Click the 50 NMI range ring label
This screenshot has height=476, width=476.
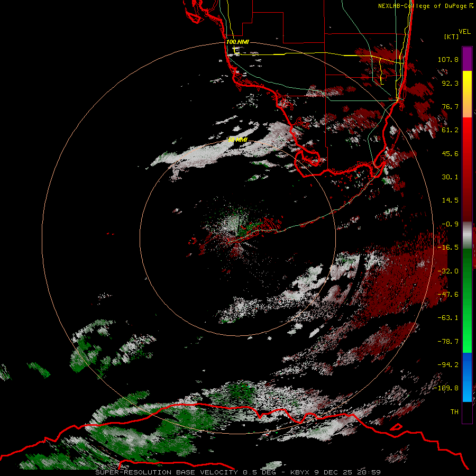(237, 140)
